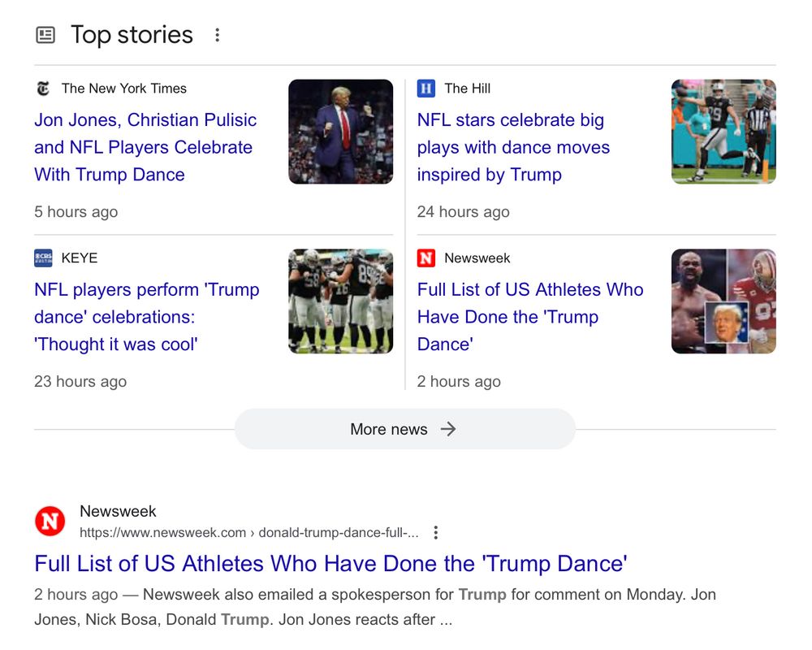Screen dimensions: 812x650
Task: Click the round Newsweek logo in search result
Action: point(50,521)
